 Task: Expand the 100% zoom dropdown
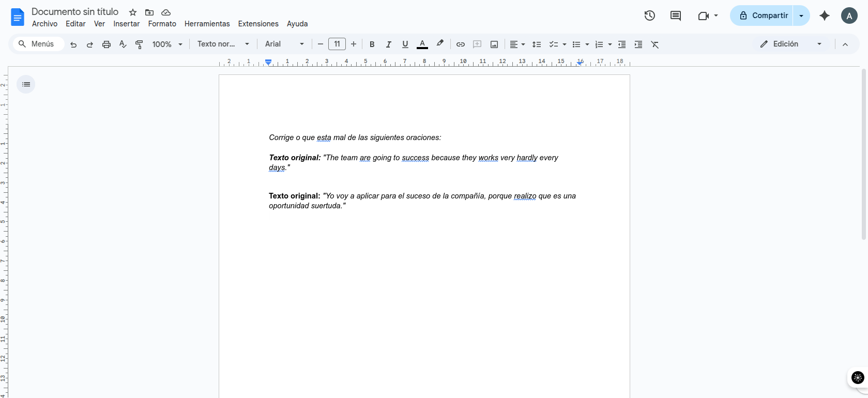click(x=167, y=44)
